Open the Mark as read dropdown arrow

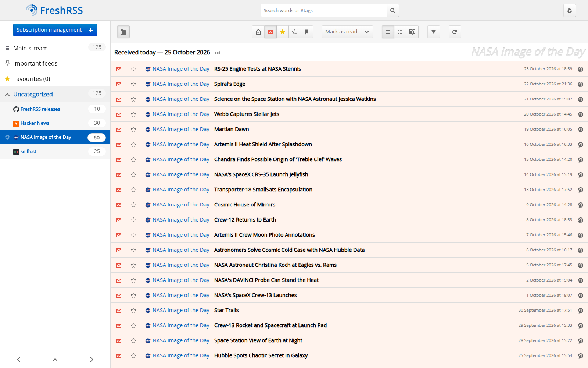tap(367, 32)
